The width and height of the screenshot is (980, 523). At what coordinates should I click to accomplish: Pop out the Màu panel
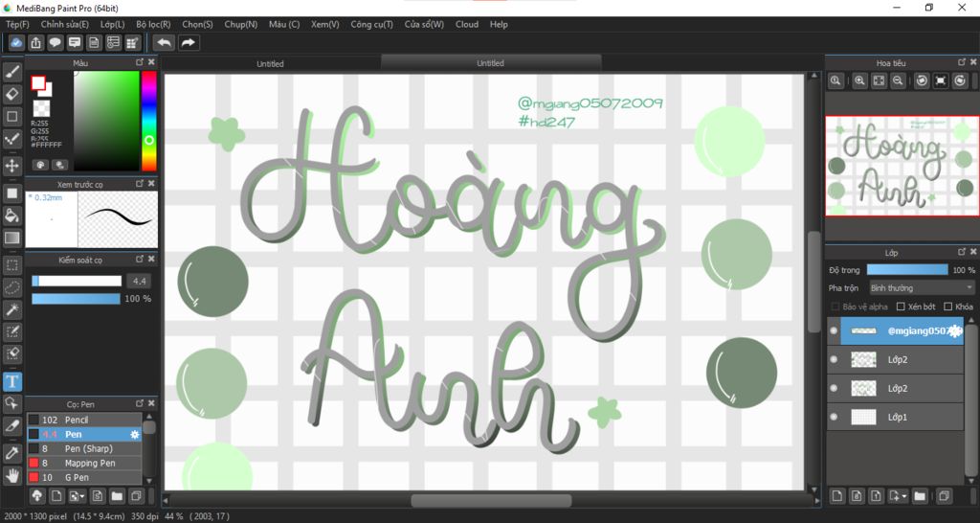coord(140,62)
